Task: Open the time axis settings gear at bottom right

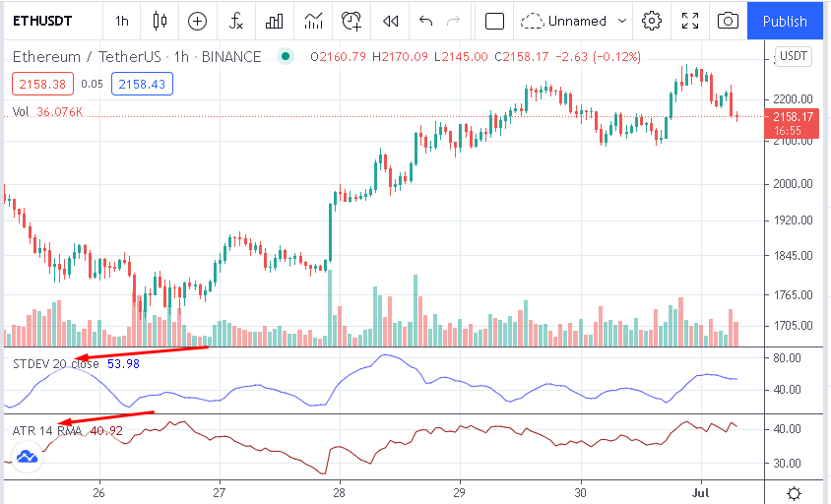Action: point(794,492)
